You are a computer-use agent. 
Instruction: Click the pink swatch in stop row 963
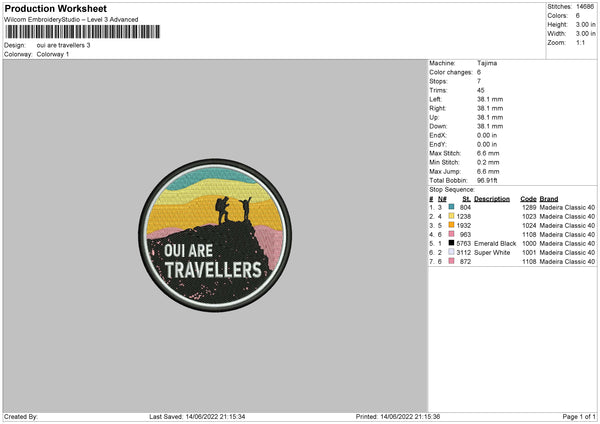coord(452,234)
